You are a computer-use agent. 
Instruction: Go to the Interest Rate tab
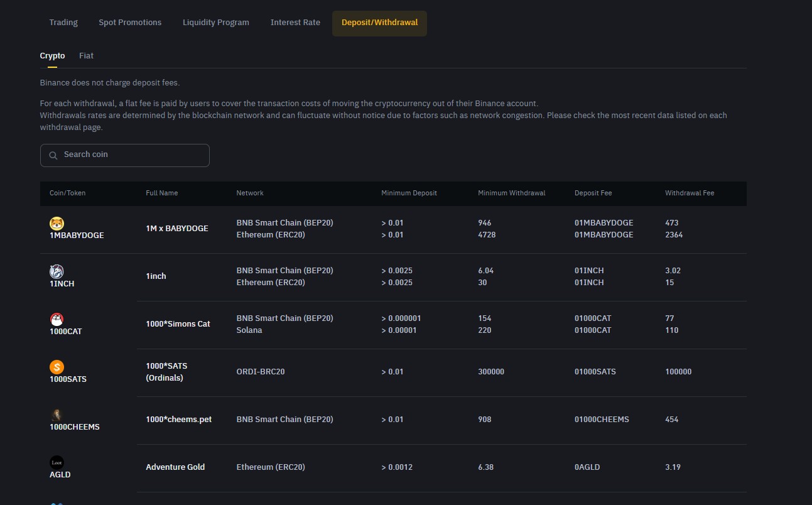click(x=295, y=23)
